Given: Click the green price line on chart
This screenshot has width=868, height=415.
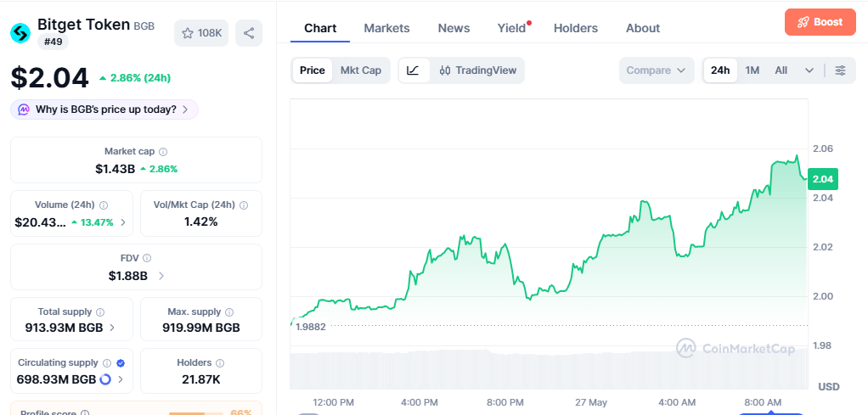Looking at the screenshot, I should pyautogui.click(x=548, y=239).
